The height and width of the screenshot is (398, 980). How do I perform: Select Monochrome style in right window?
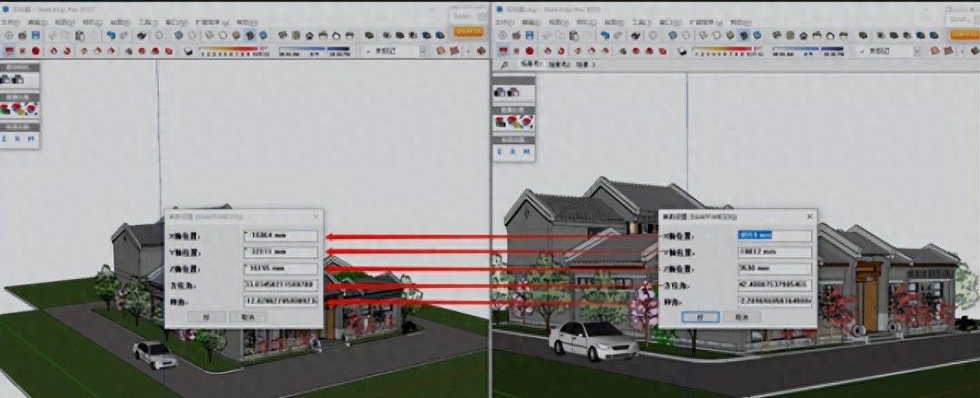(x=757, y=35)
